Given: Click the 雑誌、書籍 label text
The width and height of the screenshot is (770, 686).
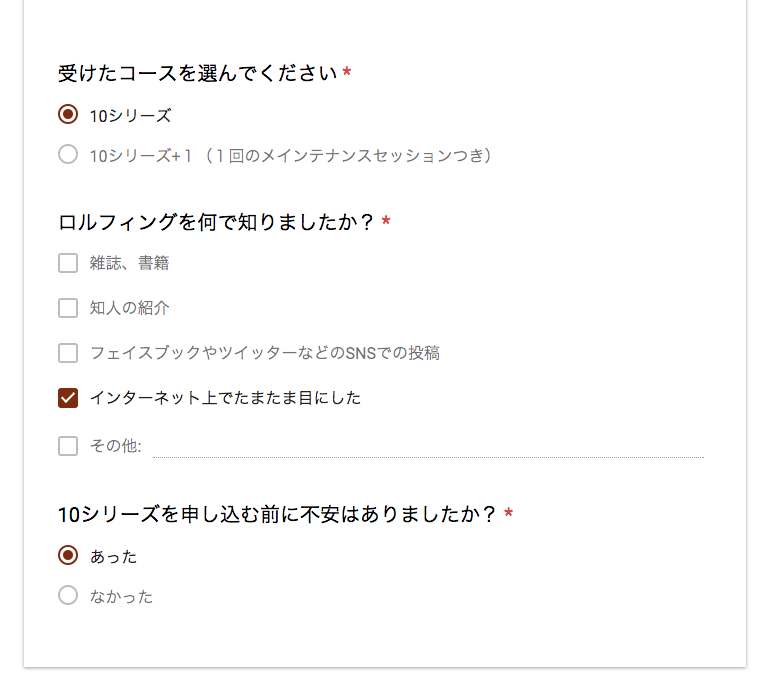Looking at the screenshot, I should [x=130, y=263].
